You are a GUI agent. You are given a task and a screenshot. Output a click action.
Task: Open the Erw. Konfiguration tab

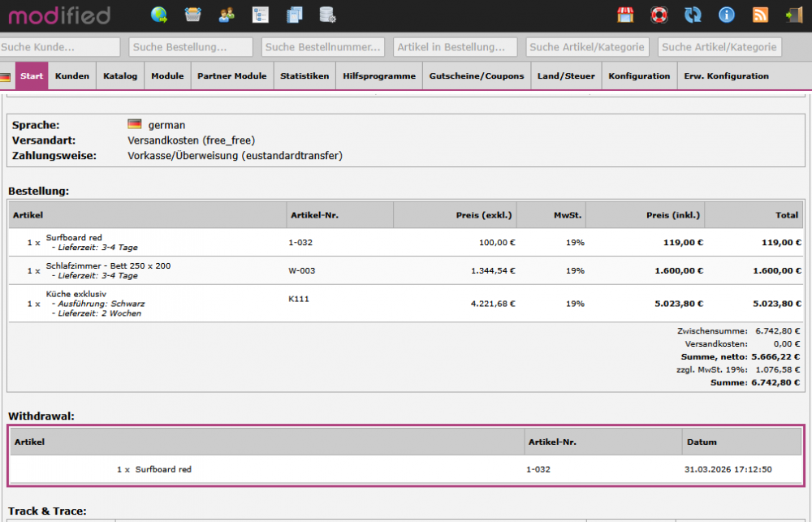pos(726,76)
